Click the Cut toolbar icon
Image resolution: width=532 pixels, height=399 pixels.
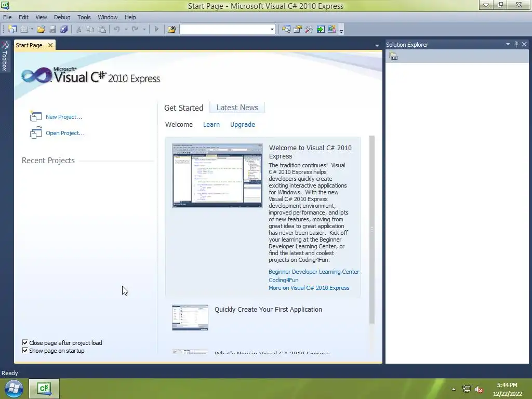(79, 30)
